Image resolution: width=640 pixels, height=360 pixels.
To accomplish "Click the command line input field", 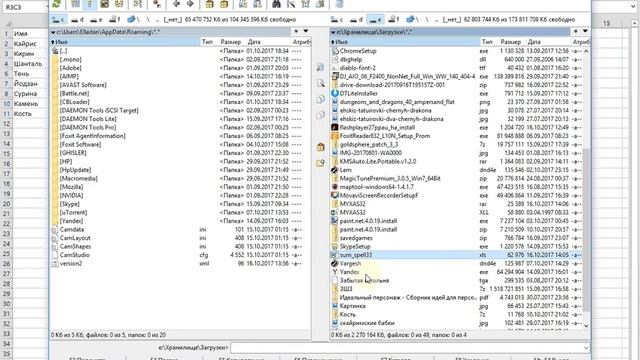I will pos(410,348).
